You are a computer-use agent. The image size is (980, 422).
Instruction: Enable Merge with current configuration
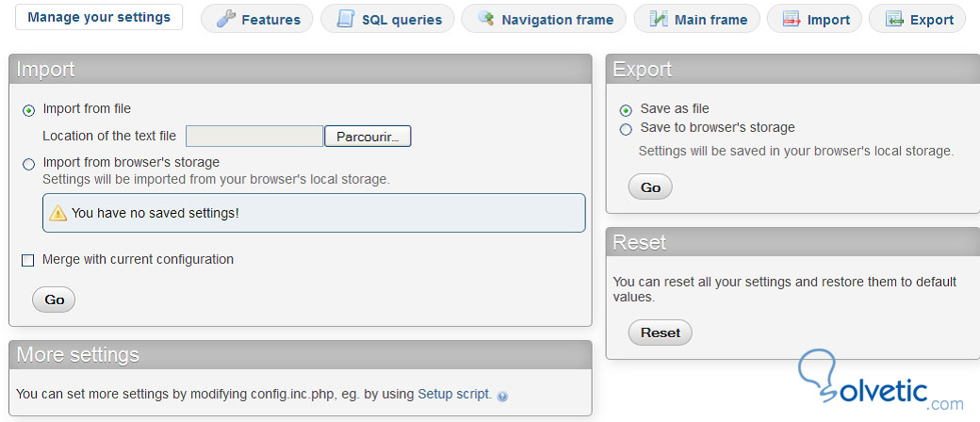pyautogui.click(x=27, y=260)
